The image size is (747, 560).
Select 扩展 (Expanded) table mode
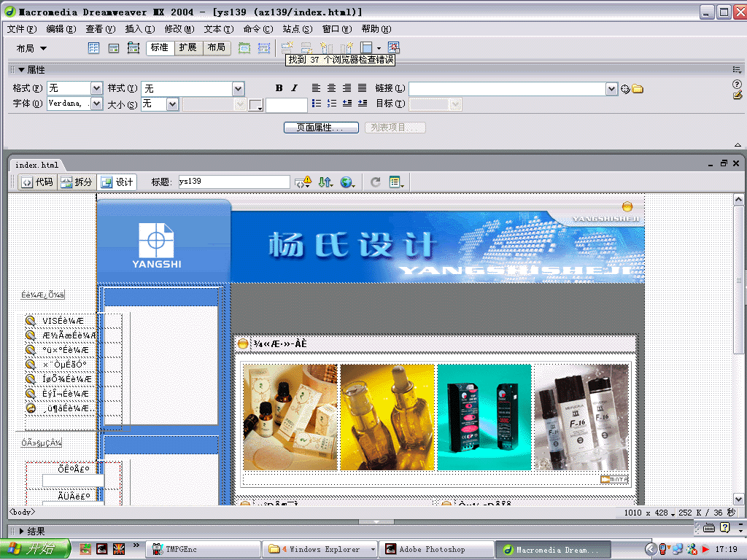(x=187, y=48)
